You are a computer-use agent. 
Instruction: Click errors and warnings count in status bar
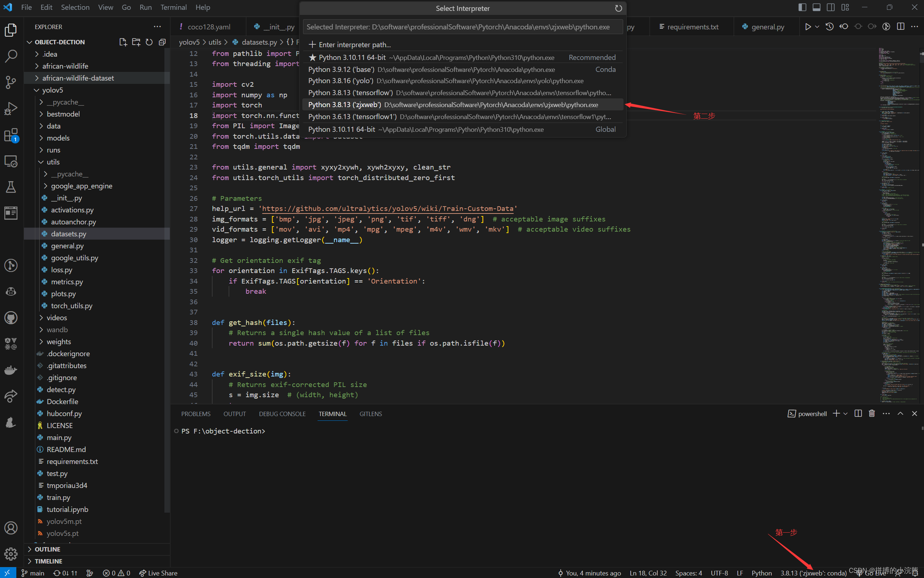click(x=116, y=573)
